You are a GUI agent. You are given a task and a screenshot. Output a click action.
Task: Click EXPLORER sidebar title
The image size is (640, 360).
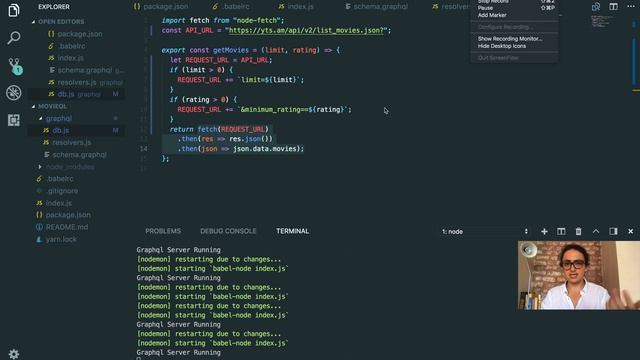(x=54, y=7)
